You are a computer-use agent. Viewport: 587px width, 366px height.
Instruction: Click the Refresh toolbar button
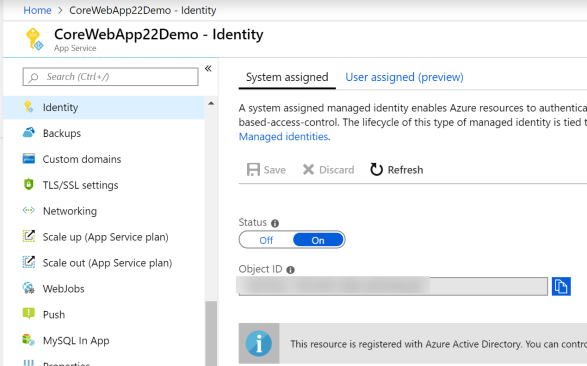396,170
